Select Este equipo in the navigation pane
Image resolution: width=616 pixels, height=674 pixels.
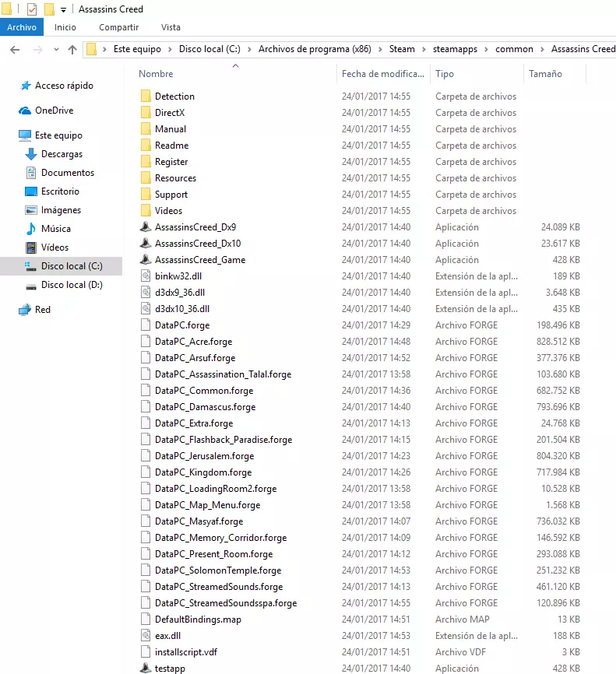[58, 135]
